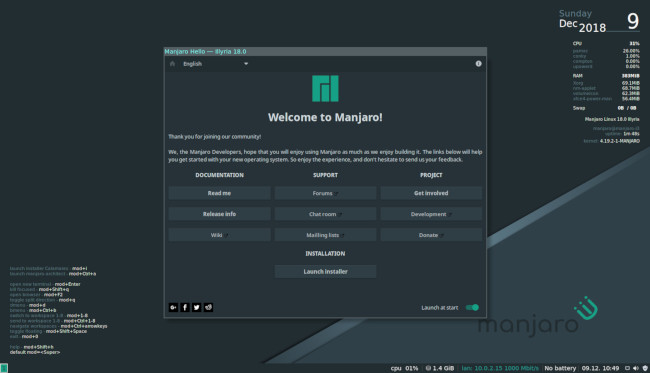The height and width of the screenshot is (373, 650).
Task: Click the Welcome to Manjaro! heading
Action: point(325,117)
